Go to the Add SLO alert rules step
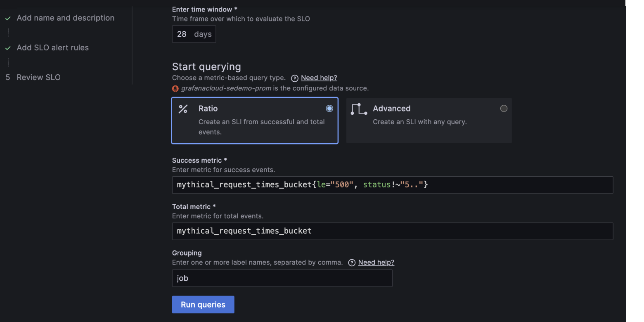The width and height of the screenshot is (644, 322). (x=52, y=47)
